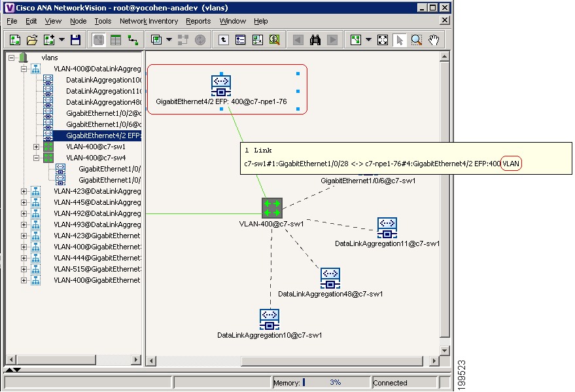
Task: Click the Add to Map icon
Action: point(49,40)
